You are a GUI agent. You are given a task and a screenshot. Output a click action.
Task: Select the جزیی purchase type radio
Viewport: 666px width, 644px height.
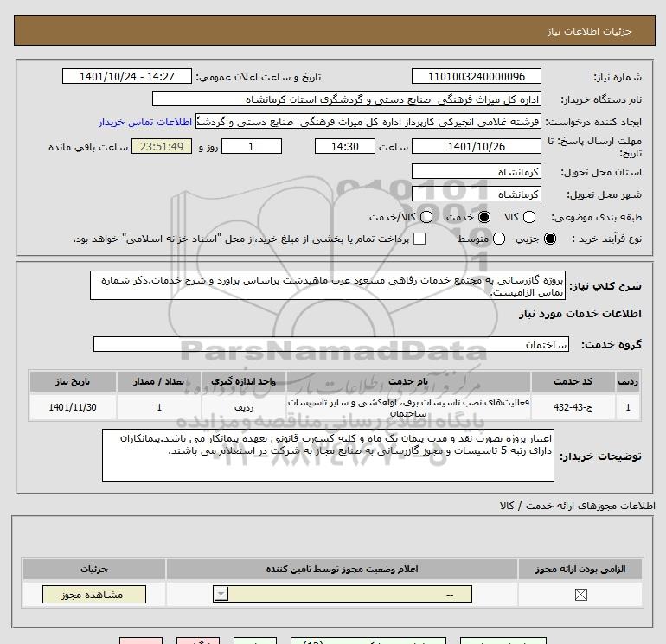point(549,239)
